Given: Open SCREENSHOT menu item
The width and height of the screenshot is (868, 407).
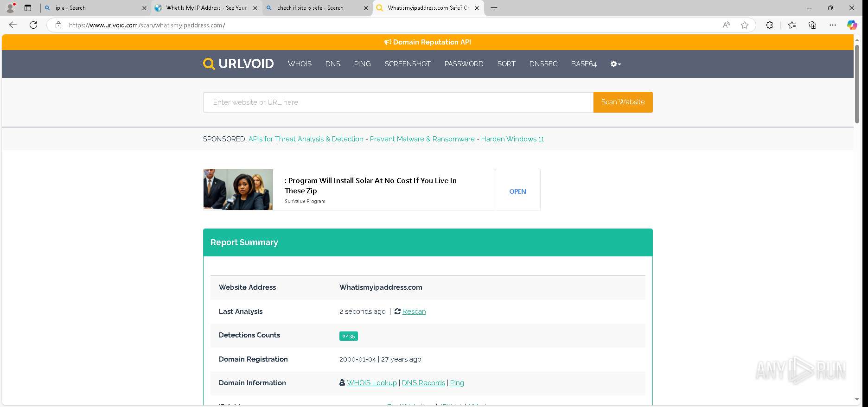Looking at the screenshot, I should point(408,64).
